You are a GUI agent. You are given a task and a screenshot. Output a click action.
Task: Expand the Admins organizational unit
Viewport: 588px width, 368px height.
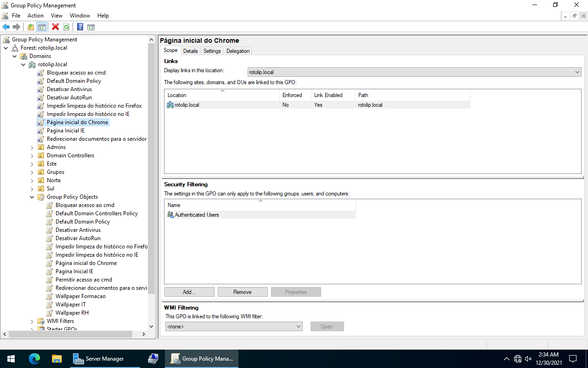32,148
